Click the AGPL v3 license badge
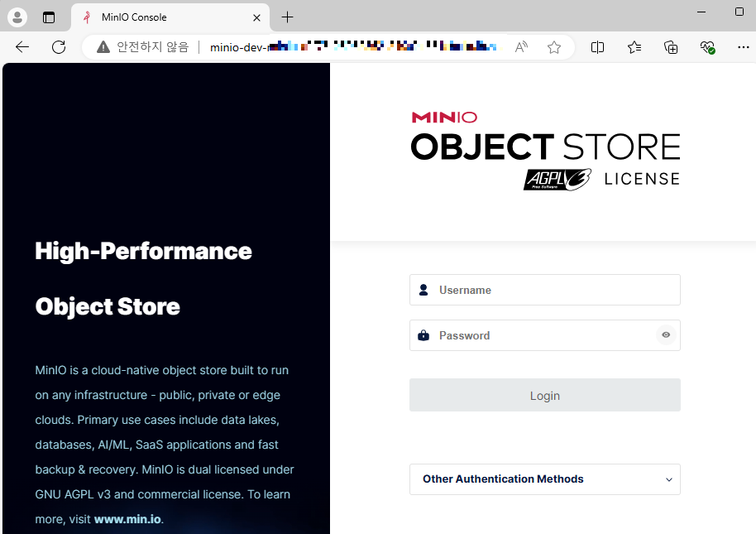This screenshot has height=534, width=756. pyautogui.click(x=557, y=180)
